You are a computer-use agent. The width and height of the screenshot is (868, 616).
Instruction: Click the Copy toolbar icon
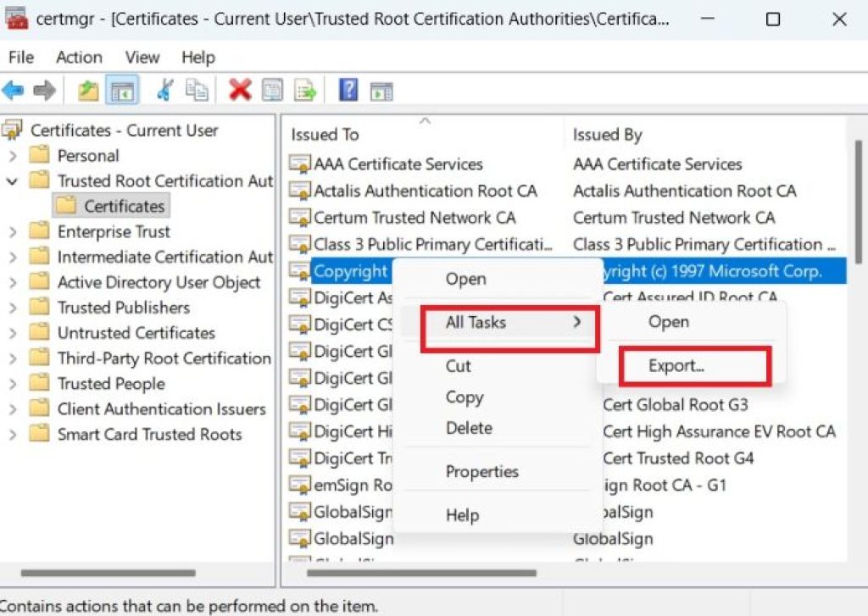pyautogui.click(x=197, y=90)
